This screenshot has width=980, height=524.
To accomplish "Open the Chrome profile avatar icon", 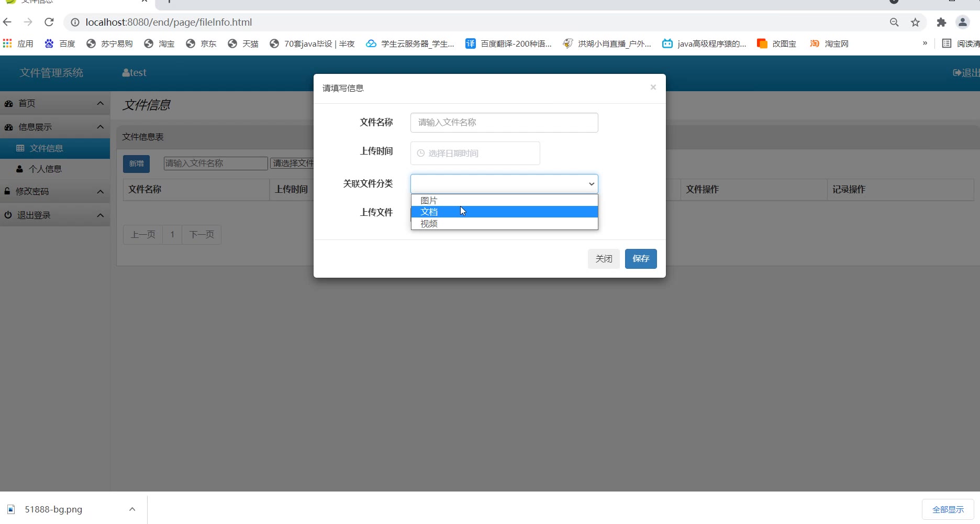I will [962, 22].
